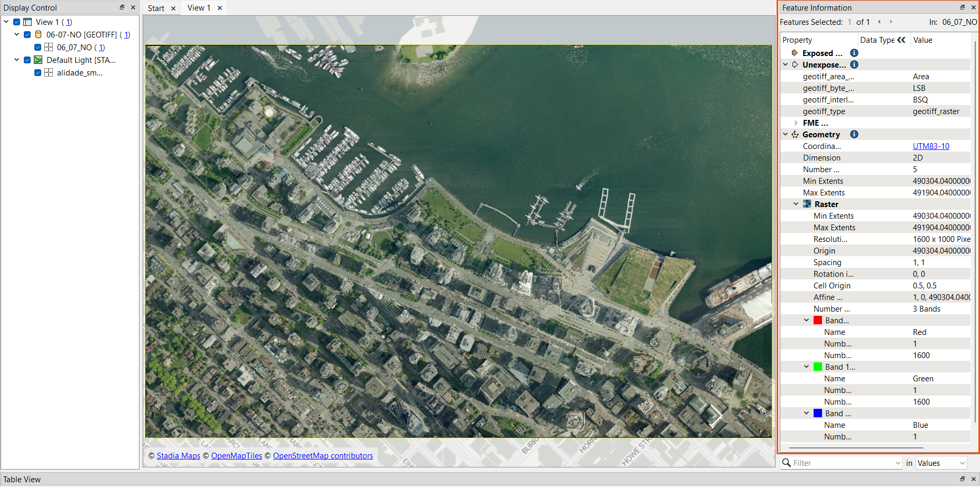This screenshot has width=980, height=487.
Task: Open the filter 'in Values' dropdown
Action: (x=941, y=463)
